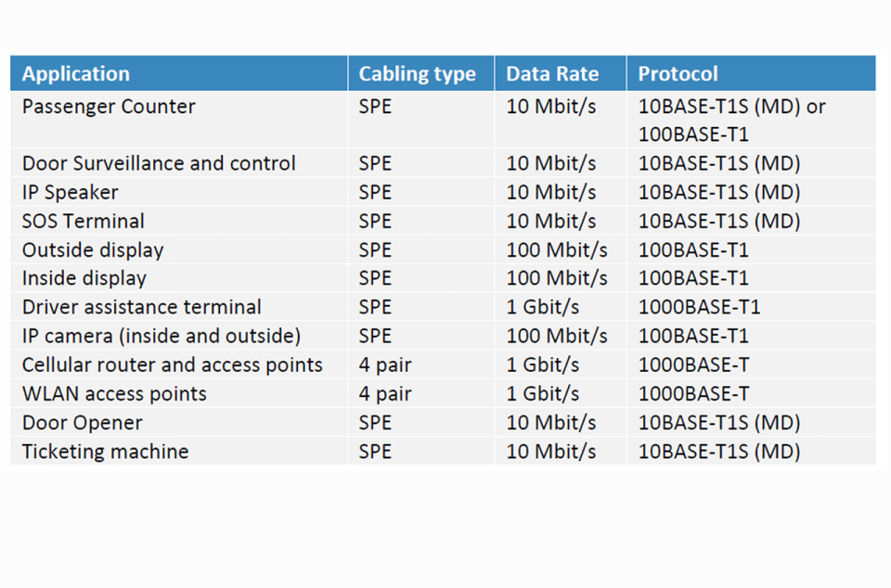Select the Passenger Counter cell
The width and height of the screenshot is (891, 588).
(109, 107)
